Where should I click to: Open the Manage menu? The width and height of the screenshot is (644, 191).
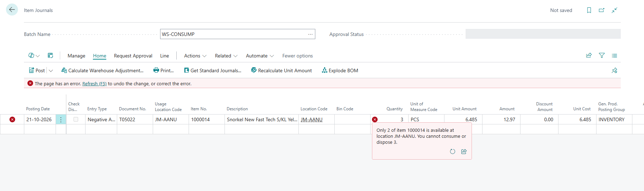(76, 56)
